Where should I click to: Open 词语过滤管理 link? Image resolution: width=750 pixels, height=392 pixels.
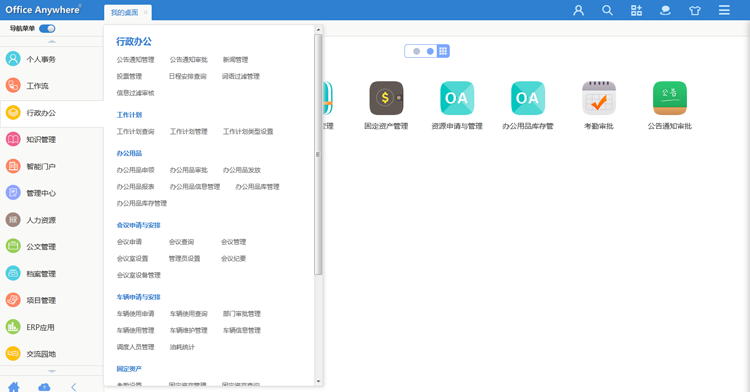(x=241, y=76)
